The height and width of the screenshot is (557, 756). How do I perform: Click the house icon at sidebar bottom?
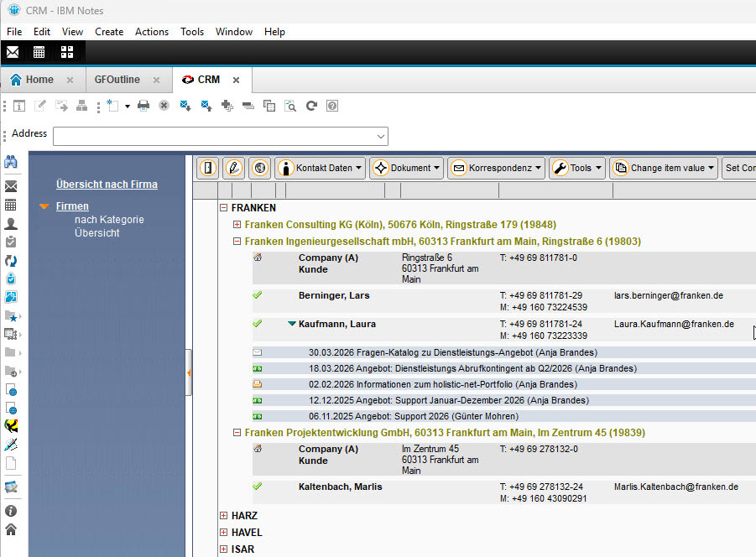(11, 529)
